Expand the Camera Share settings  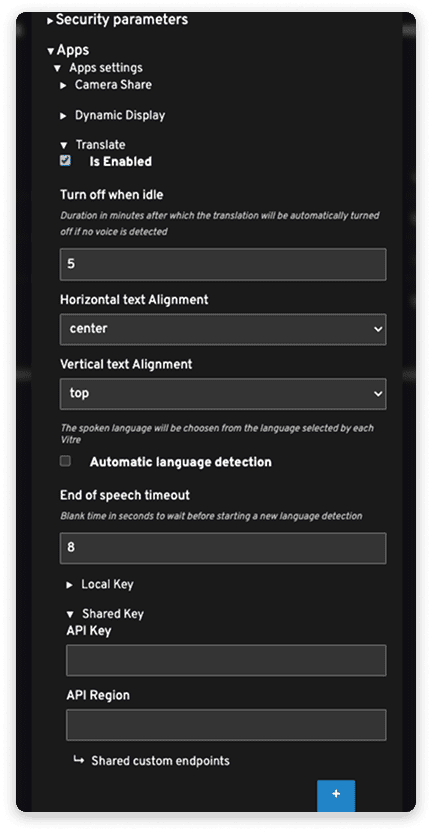pos(106,85)
